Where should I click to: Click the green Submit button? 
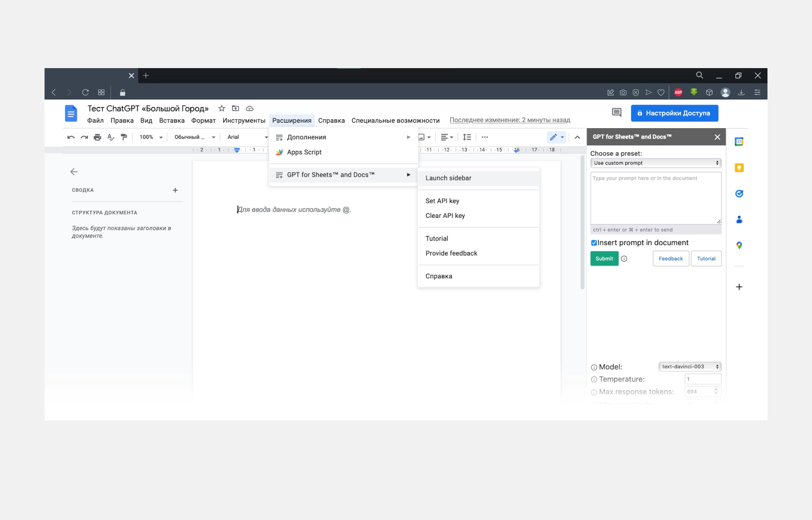(604, 258)
